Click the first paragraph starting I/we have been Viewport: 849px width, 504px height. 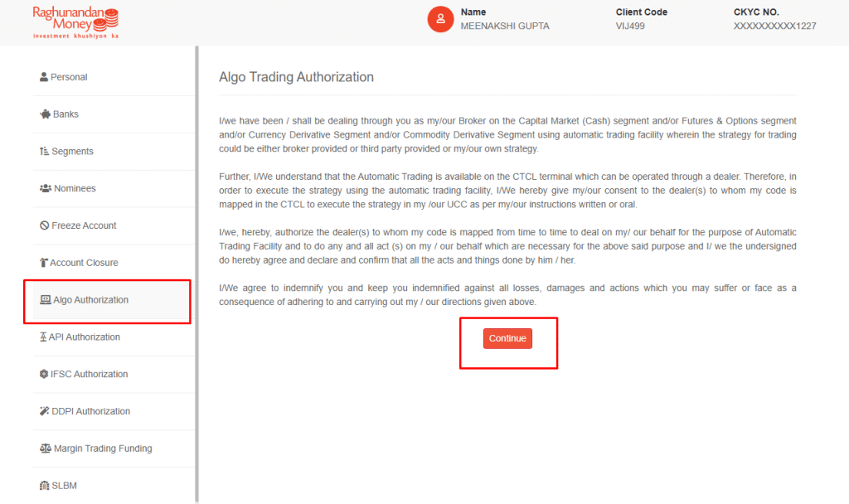click(x=507, y=135)
